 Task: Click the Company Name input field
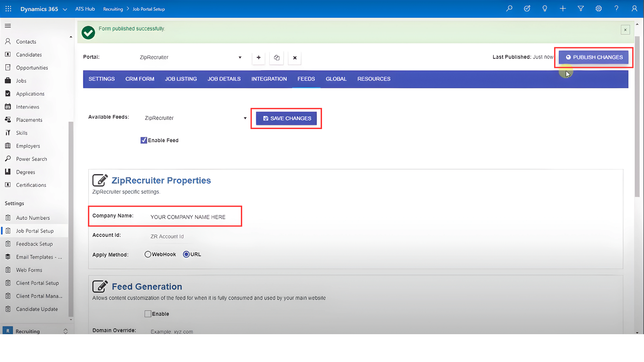click(193, 217)
